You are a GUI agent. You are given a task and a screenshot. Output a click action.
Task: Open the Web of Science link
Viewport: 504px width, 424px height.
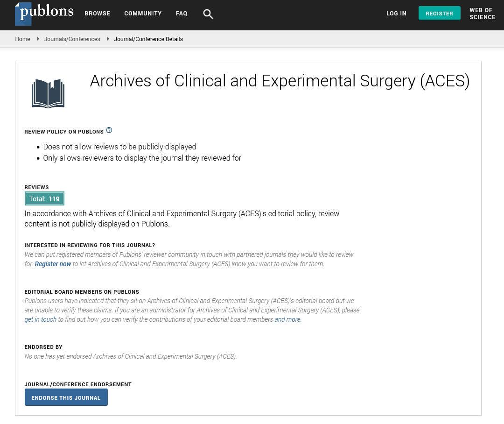tap(482, 14)
